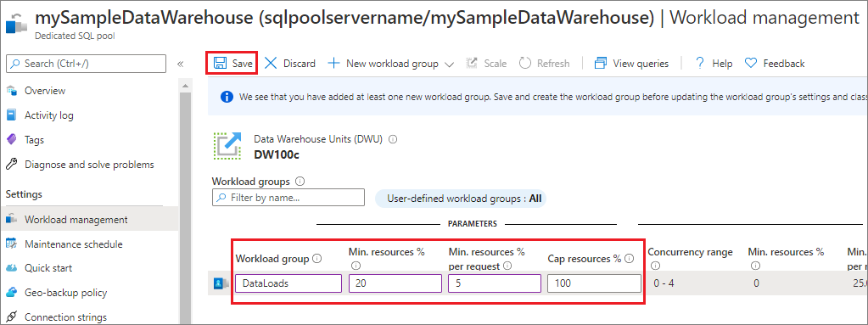
Task: Click the blue info icon in notification banner
Action: coord(227,97)
